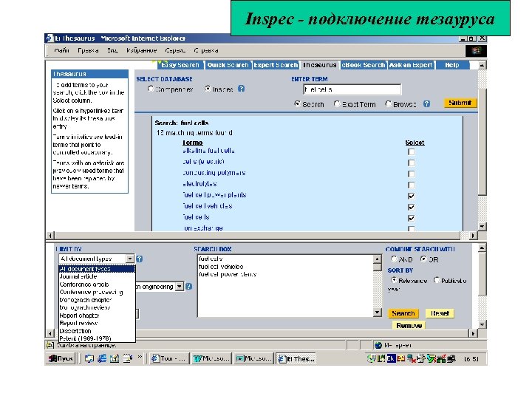Click the Windows logo in IE toolbar
532x399 pixels.
476,50
